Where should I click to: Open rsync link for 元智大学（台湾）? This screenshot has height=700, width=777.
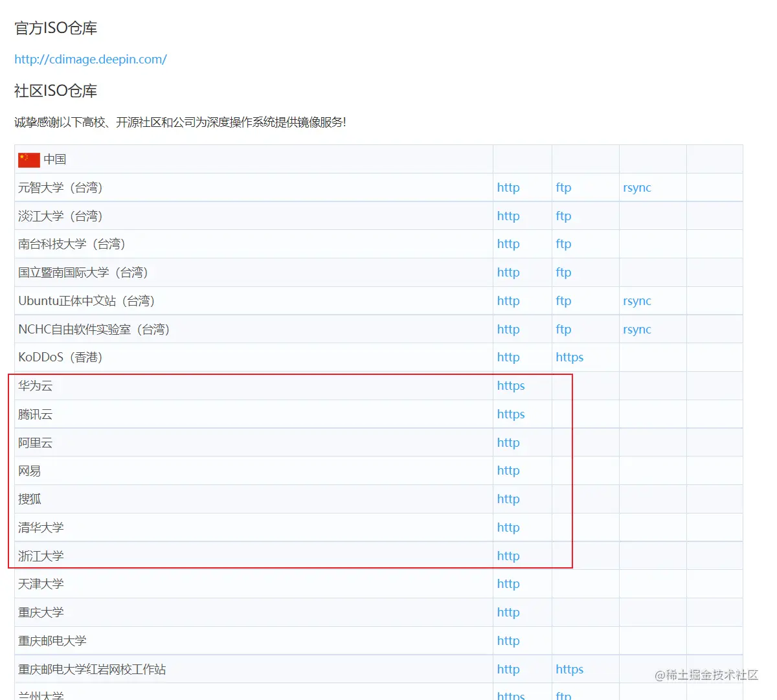coord(637,188)
